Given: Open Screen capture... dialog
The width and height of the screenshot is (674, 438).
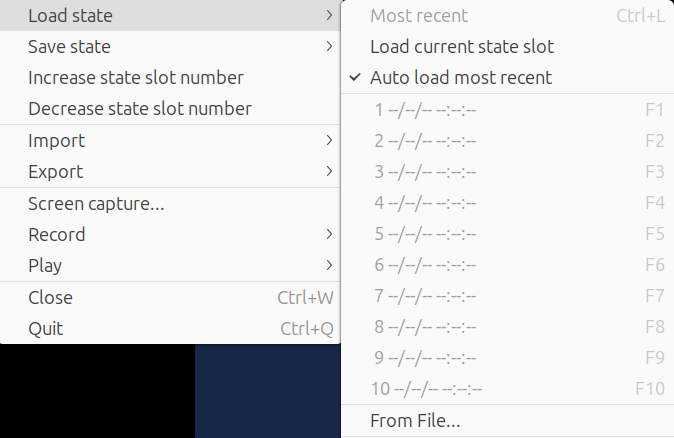Looking at the screenshot, I should point(170,203).
